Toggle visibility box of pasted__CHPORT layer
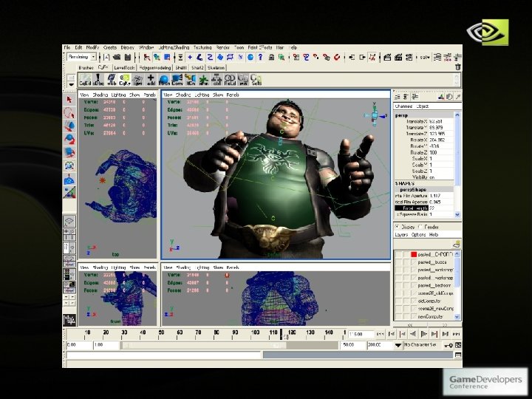532x399 pixels. click(x=399, y=254)
